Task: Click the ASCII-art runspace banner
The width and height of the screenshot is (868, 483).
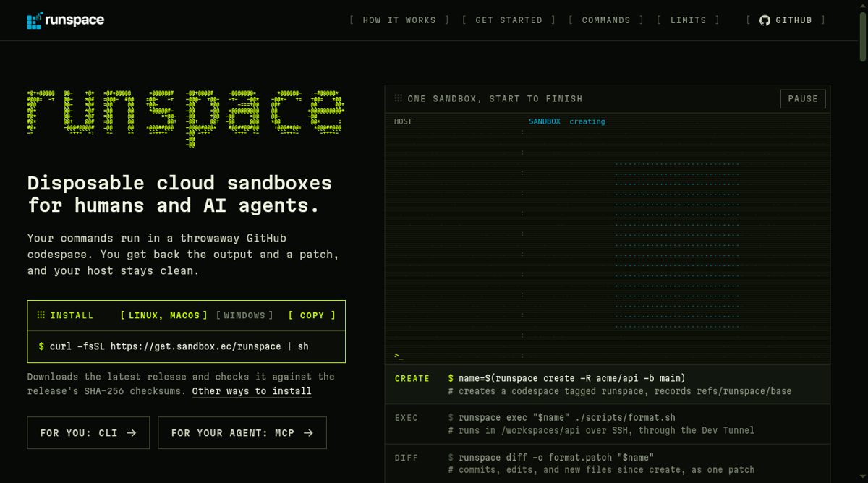Action: (186, 118)
